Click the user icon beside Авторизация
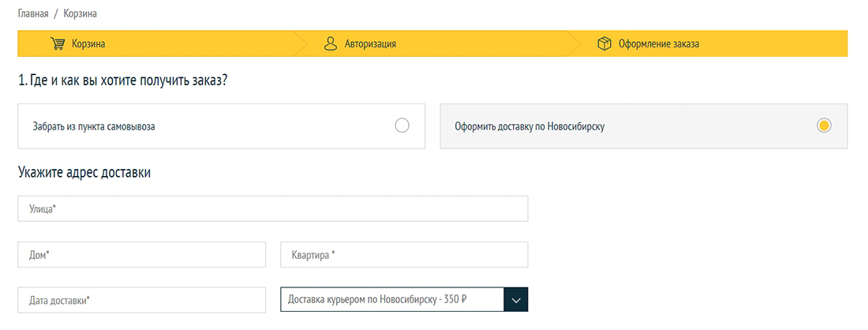Viewport: 868px width, 330px height. [x=331, y=43]
